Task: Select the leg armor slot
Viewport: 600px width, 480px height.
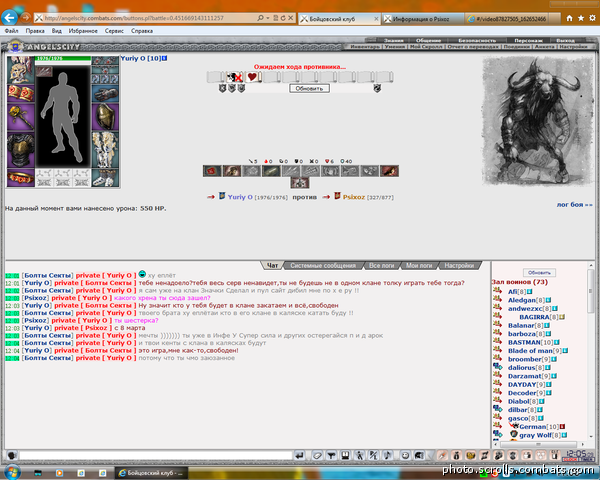Action: click(x=105, y=150)
